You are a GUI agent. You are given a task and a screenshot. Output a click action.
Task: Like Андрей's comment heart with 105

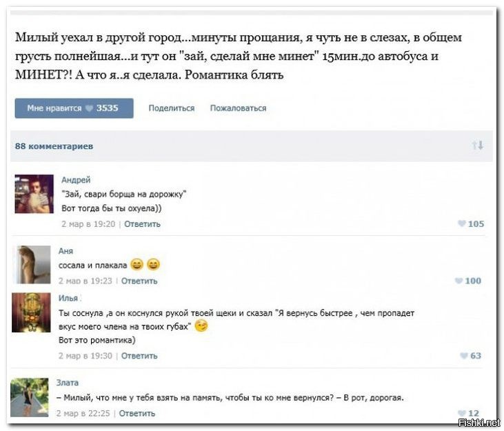(x=471, y=223)
